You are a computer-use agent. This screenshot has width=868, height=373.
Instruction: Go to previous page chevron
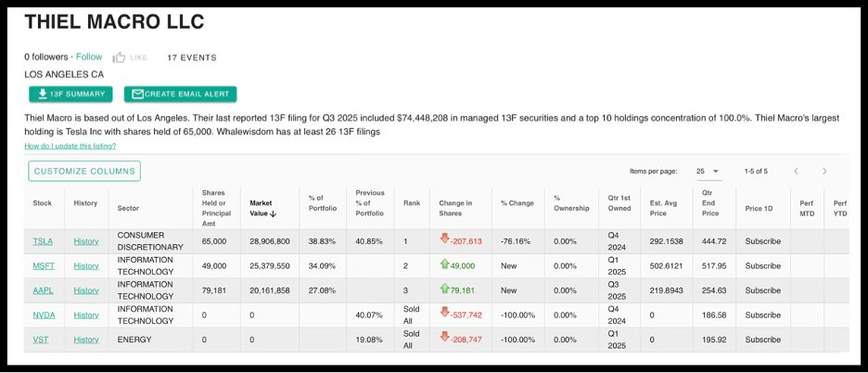coord(796,171)
